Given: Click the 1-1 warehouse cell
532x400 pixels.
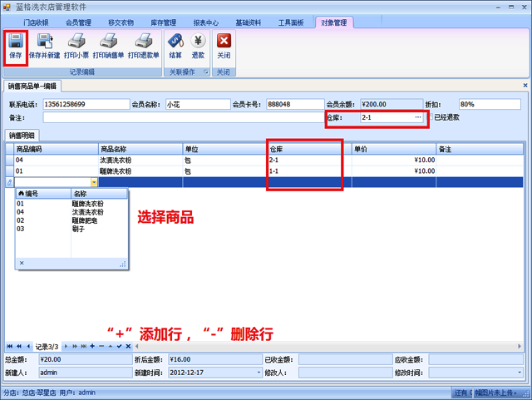Looking at the screenshot, I should pos(309,171).
